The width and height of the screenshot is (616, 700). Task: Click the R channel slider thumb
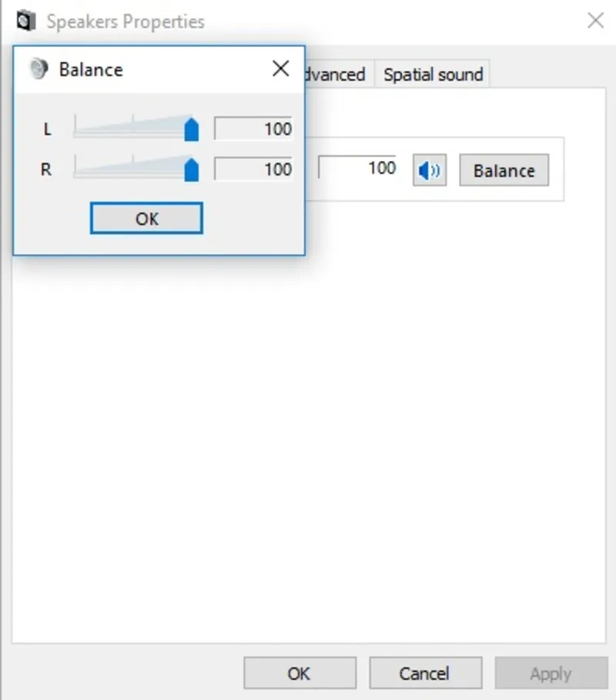192,169
